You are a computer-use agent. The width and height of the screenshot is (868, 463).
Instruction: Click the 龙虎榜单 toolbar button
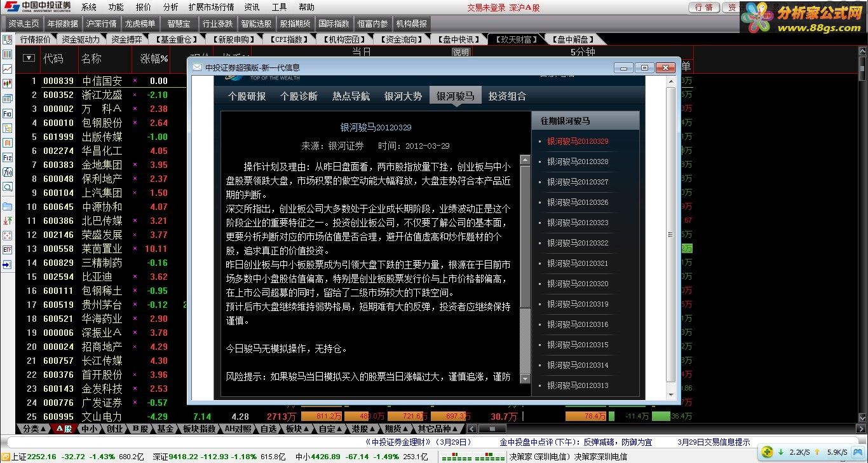140,23
